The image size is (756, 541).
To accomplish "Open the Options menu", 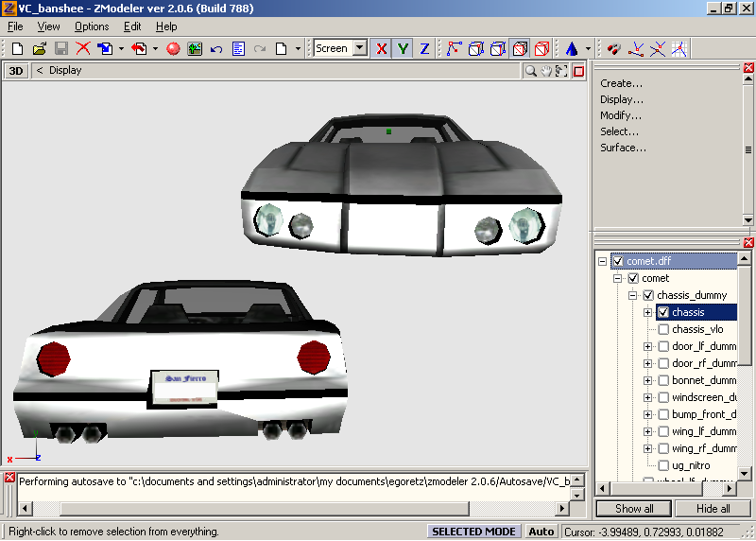I will click(92, 26).
